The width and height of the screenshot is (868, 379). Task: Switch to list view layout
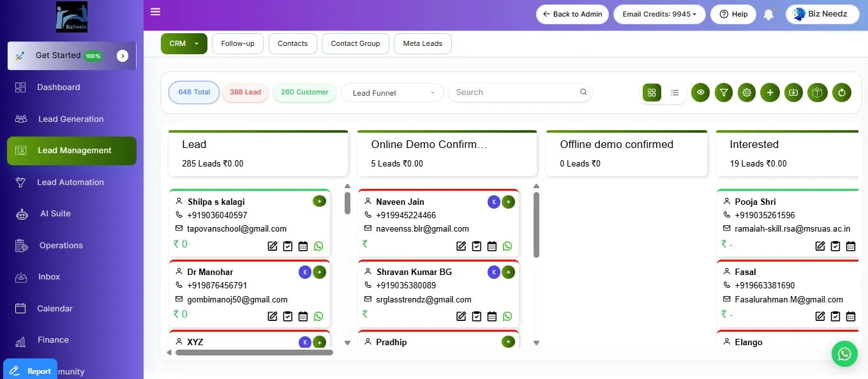pyautogui.click(x=675, y=93)
